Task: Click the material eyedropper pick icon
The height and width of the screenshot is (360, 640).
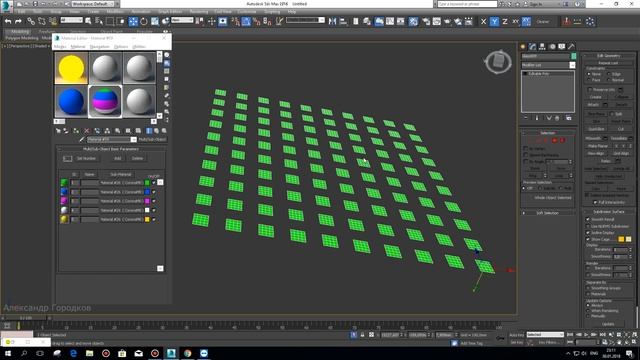Action: pos(82,140)
